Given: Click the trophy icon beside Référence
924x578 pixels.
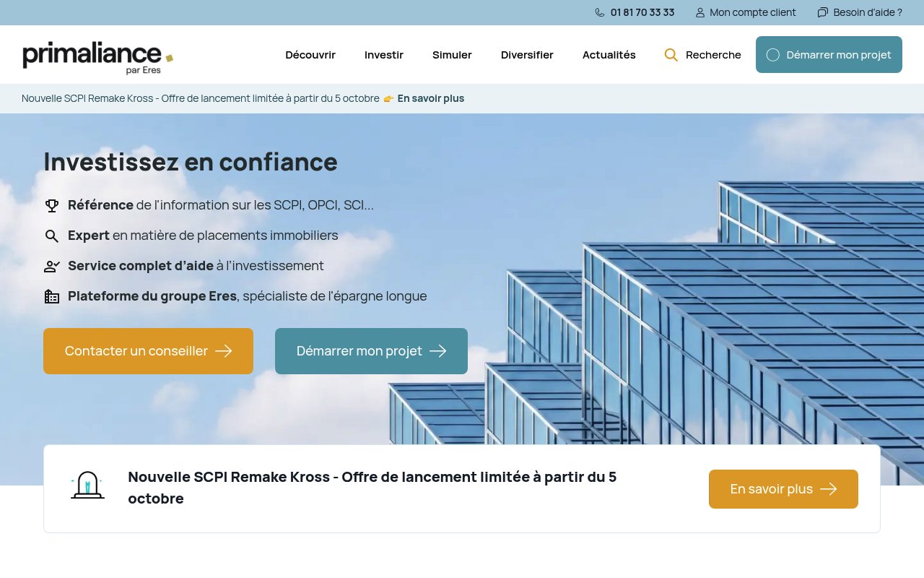Looking at the screenshot, I should tap(52, 206).
